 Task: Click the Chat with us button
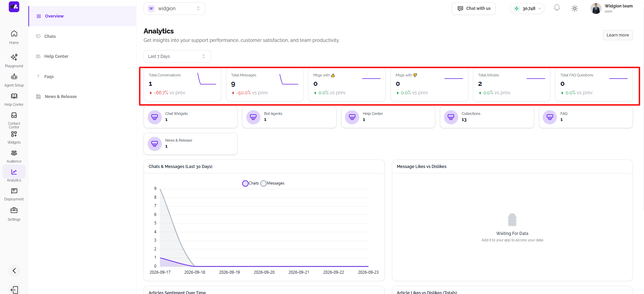pyautogui.click(x=474, y=8)
